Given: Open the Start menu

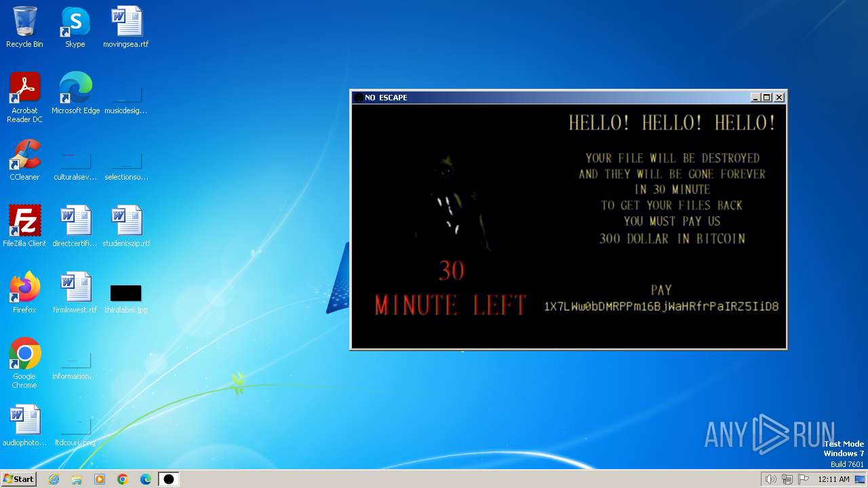Looking at the screenshot, I should coord(19,479).
